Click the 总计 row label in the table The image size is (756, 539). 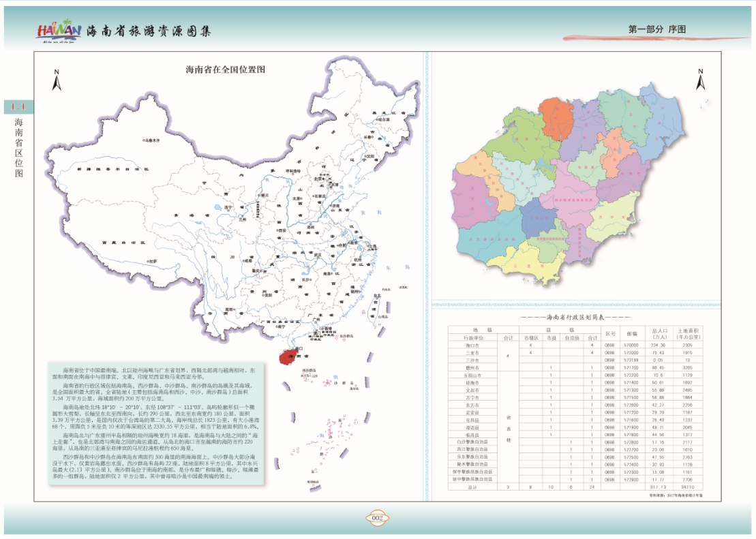pos(472,488)
